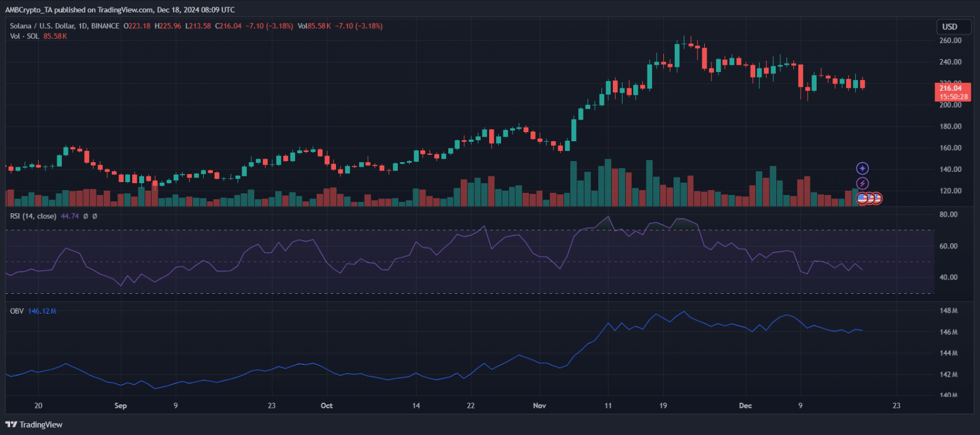
Task: Select the Vol · SOL indicator legend
Action: pyautogui.click(x=24, y=36)
